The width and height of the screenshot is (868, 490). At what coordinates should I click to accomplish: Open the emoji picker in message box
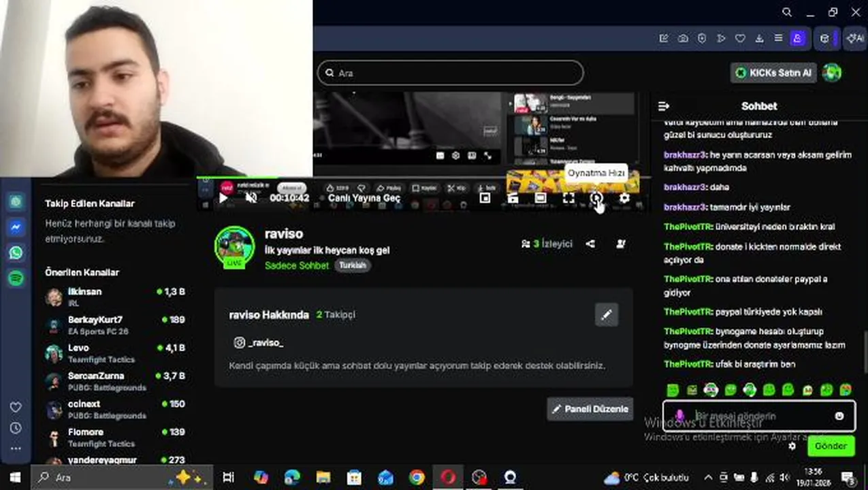pyautogui.click(x=839, y=416)
